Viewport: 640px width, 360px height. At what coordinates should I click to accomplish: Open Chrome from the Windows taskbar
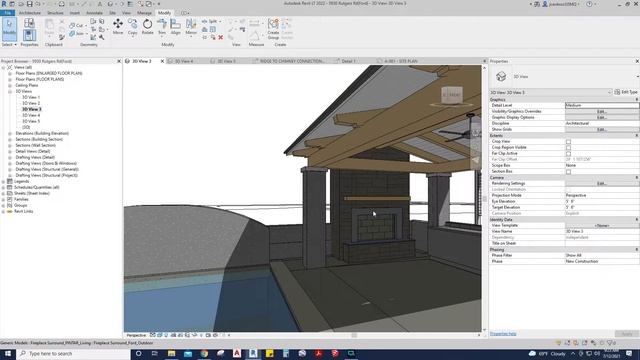204,353
